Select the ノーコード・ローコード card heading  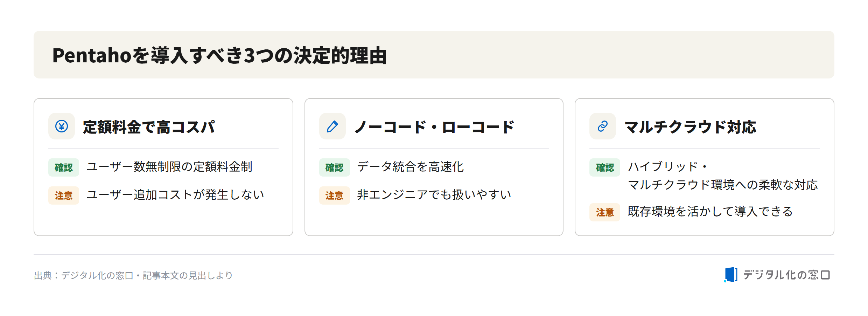pyautogui.click(x=434, y=127)
